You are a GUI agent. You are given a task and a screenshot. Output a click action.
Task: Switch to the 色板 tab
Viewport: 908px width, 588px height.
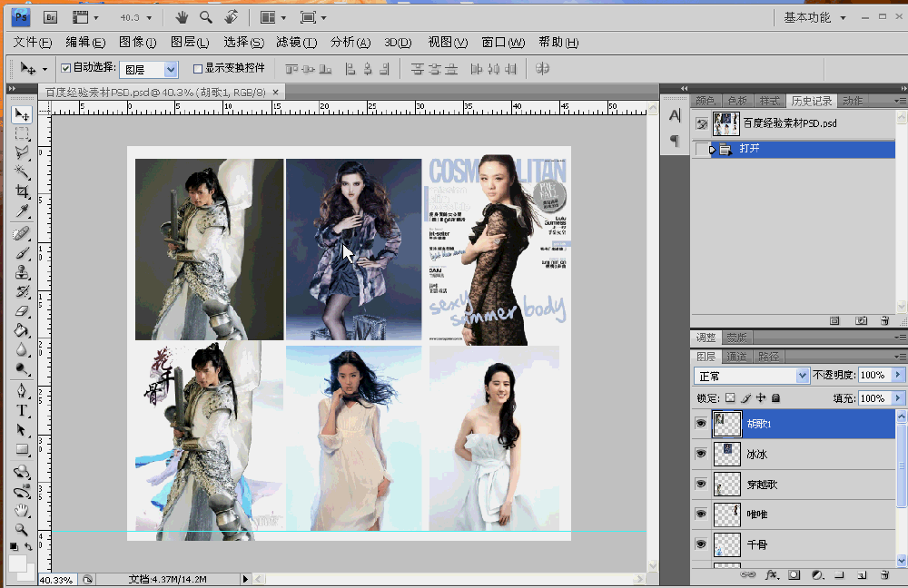tap(737, 101)
